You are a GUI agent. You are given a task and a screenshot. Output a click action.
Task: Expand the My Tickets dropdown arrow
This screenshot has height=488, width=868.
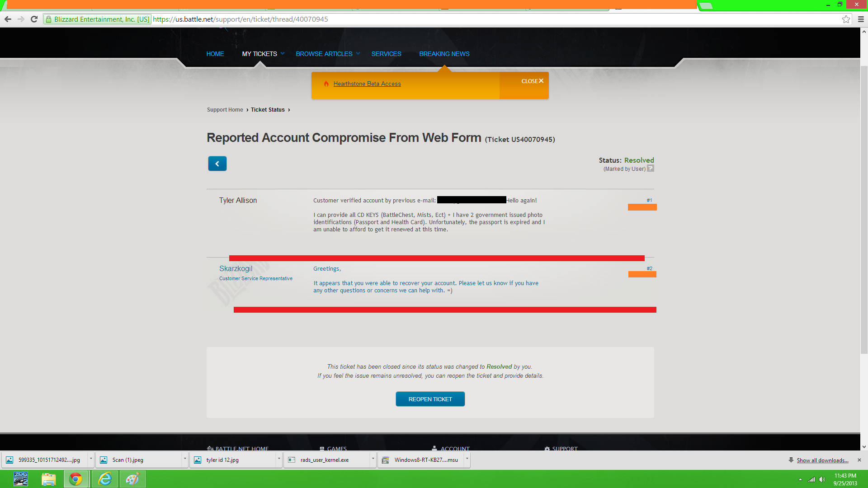click(283, 53)
